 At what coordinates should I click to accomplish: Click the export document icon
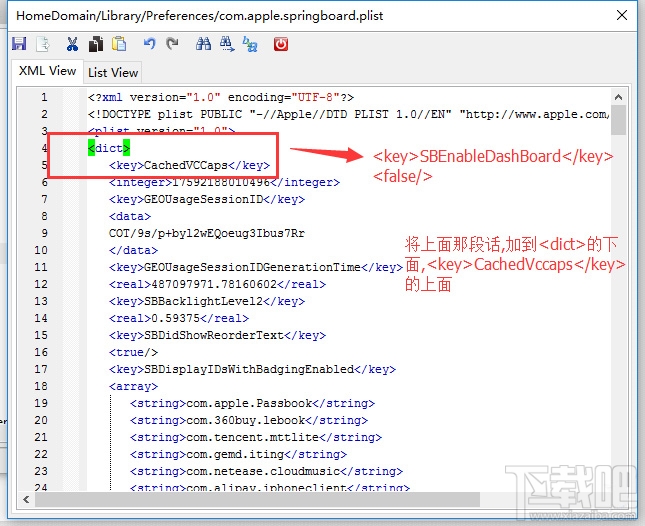pyautogui.click(x=43, y=44)
